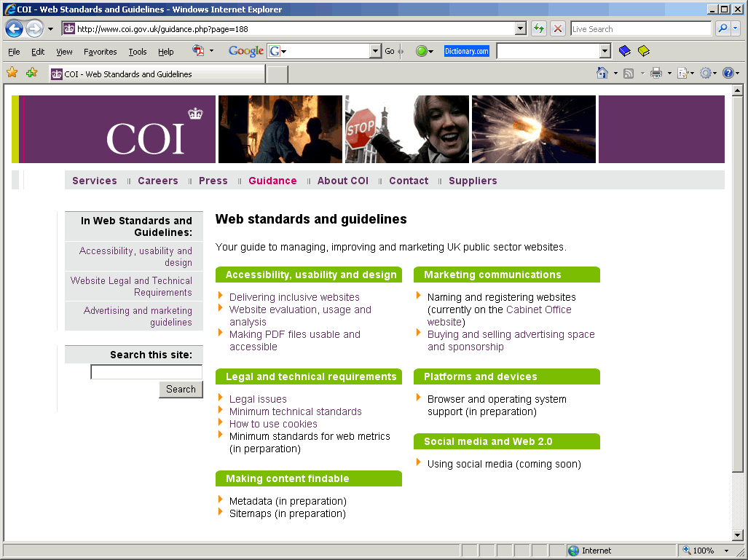Click the Search button on site
Screen dimensions: 748x560
pos(181,390)
